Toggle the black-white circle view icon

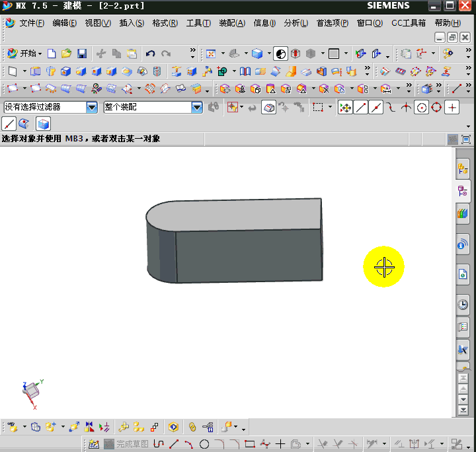pyautogui.click(x=280, y=54)
